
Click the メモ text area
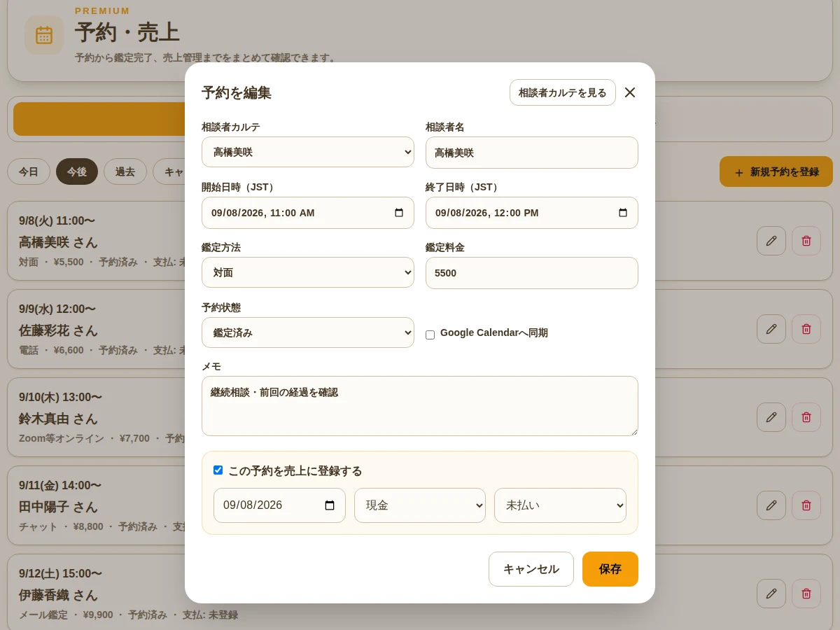420,406
